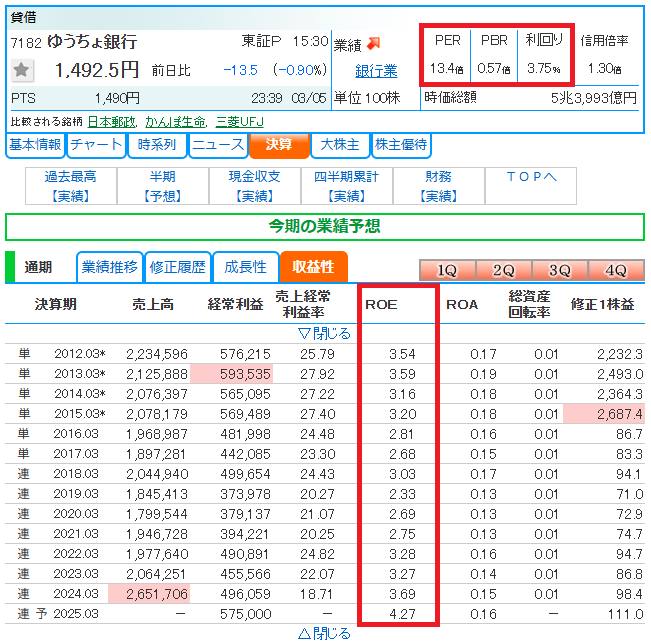This screenshot has height=642, width=651.
Task: Switch to the チャート tab
Action: [97, 145]
